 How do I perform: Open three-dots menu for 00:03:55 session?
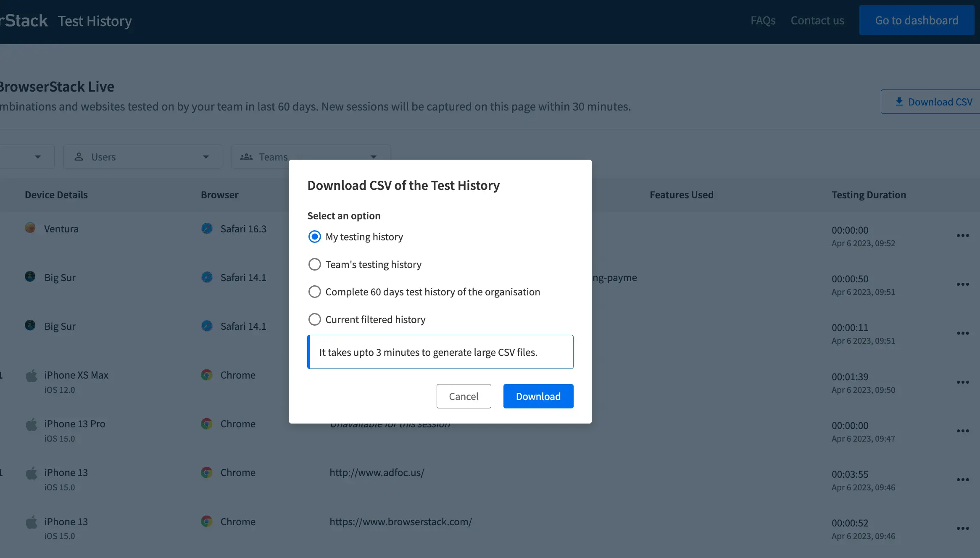click(x=963, y=480)
